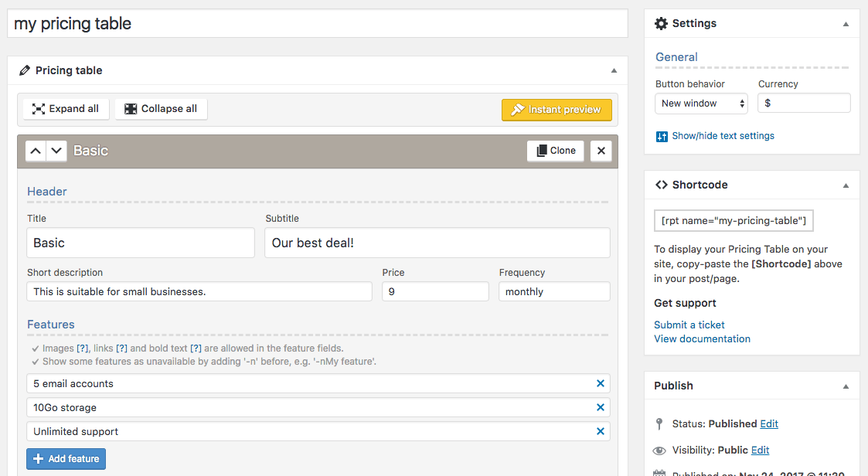
Task: Open the Images [?] help link
Action: (83, 348)
